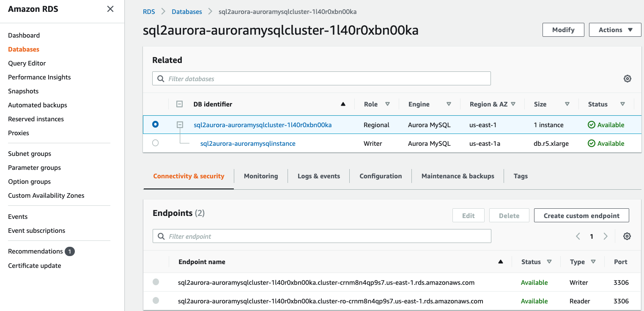The width and height of the screenshot is (644, 311).
Task: Go to next endpoints page
Action: coord(606,236)
